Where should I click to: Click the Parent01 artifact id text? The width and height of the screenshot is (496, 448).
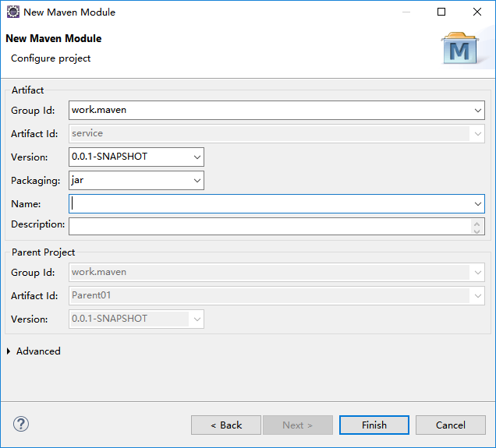coord(91,295)
